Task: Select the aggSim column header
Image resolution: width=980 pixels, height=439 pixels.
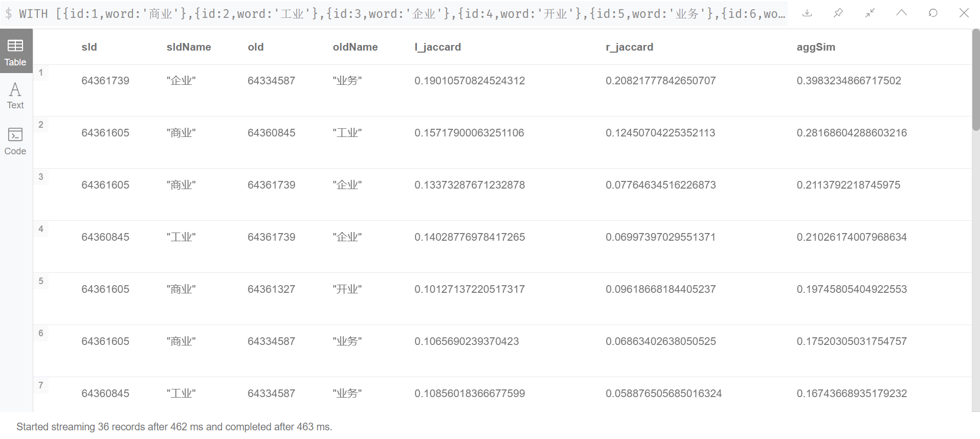Action: coord(816,47)
